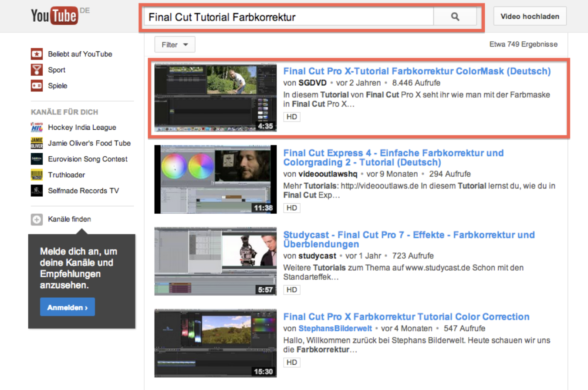Click the studycast uploader name

(318, 256)
